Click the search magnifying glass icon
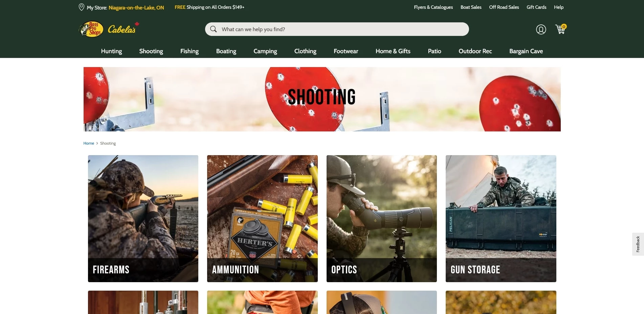This screenshot has height=314, width=644. (213, 29)
